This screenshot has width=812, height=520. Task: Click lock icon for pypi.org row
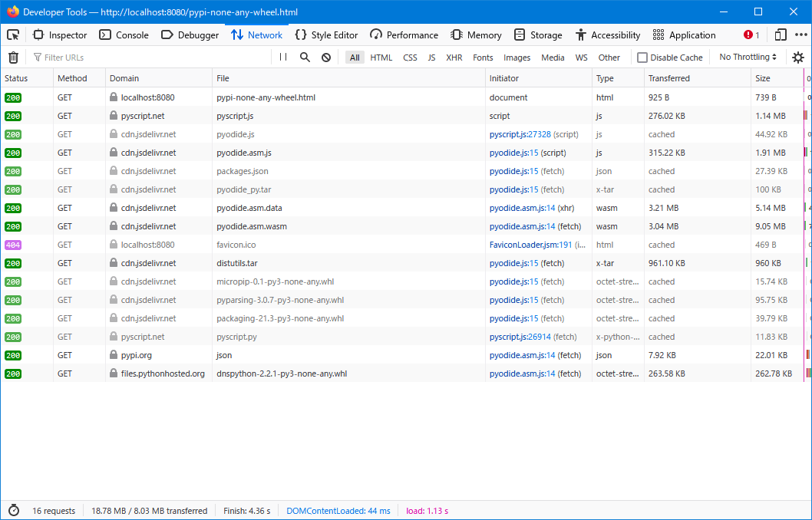coord(114,355)
